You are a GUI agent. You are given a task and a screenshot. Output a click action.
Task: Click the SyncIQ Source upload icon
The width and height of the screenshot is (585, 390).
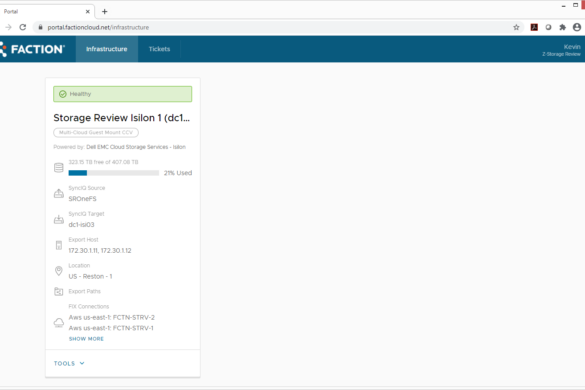click(59, 193)
